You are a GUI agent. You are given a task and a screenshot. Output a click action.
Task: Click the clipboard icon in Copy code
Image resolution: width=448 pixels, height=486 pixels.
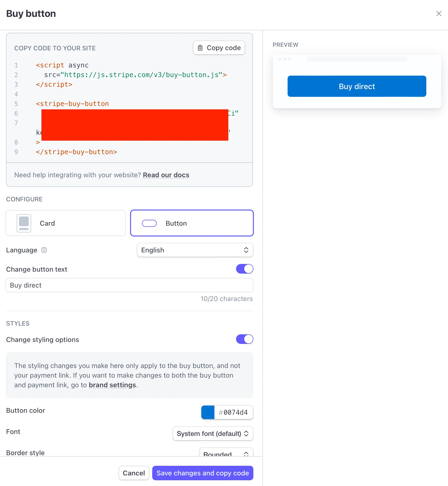[x=200, y=48]
